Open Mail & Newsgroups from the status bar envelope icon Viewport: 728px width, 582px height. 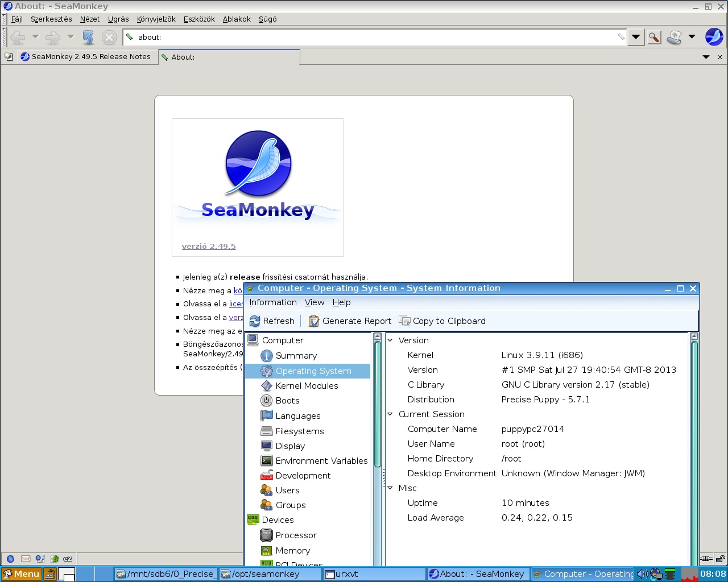26,559
